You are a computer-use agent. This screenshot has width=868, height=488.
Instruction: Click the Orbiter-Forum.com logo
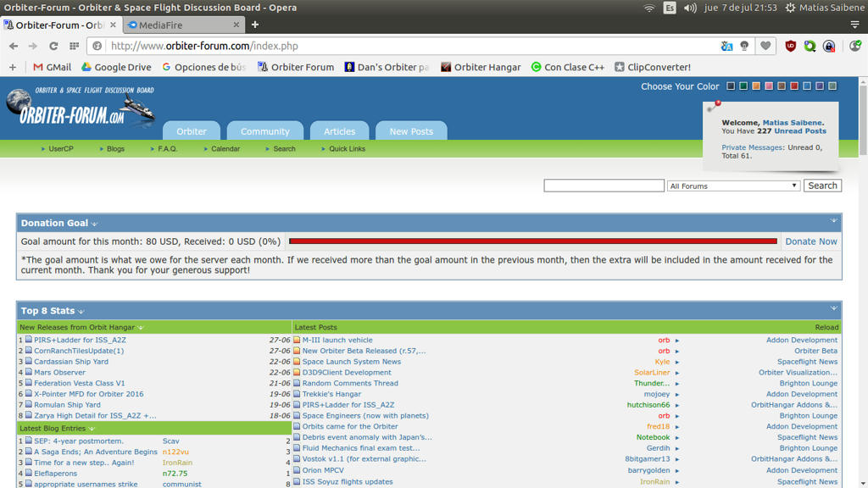tap(81, 106)
